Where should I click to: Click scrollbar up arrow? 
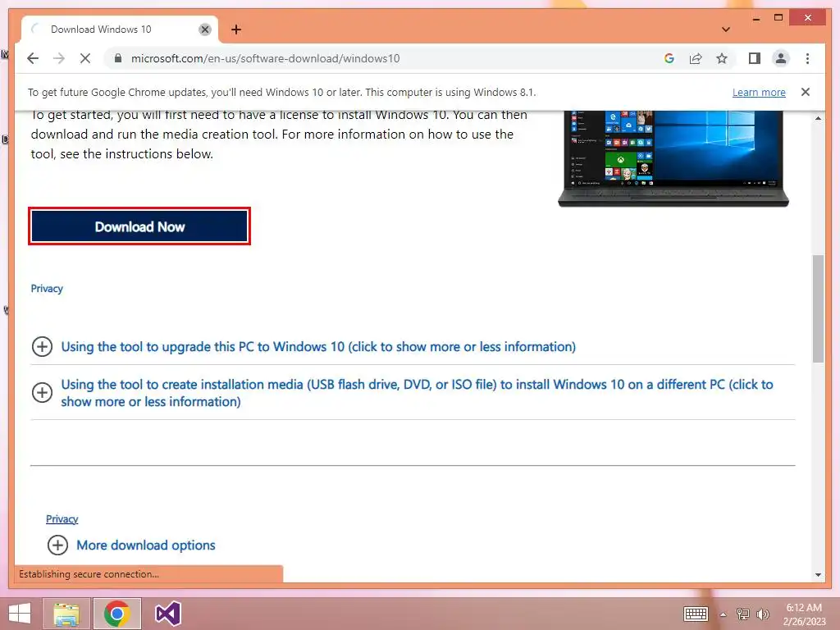pyautogui.click(x=818, y=118)
